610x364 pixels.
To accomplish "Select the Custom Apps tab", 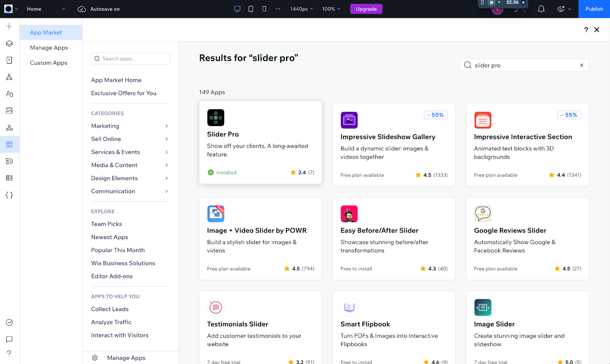I will coord(51,63).
